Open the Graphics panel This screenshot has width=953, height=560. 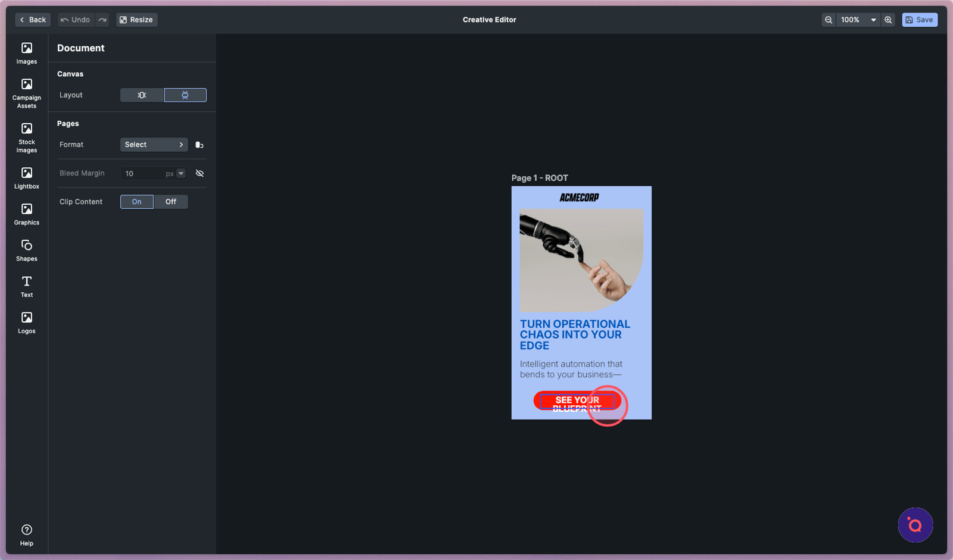(27, 214)
